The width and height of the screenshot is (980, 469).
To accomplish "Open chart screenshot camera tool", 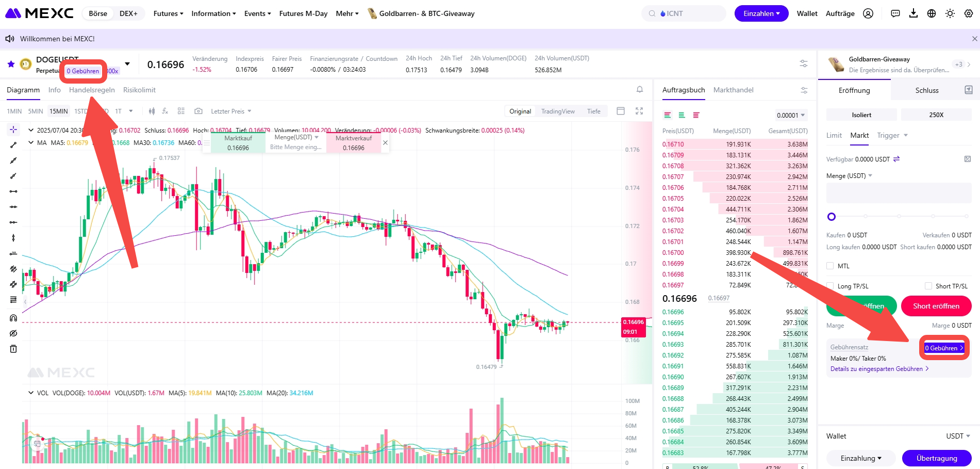I will 198,111.
